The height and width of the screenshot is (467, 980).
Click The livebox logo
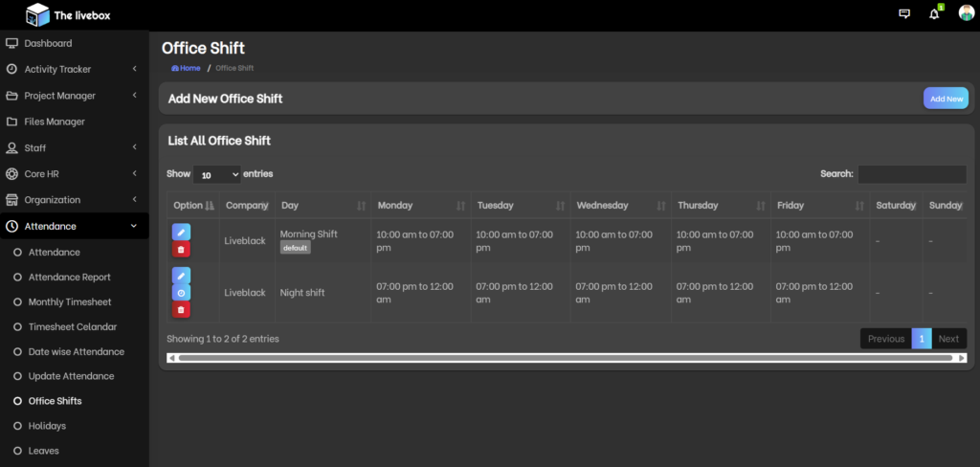coord(64,14)
